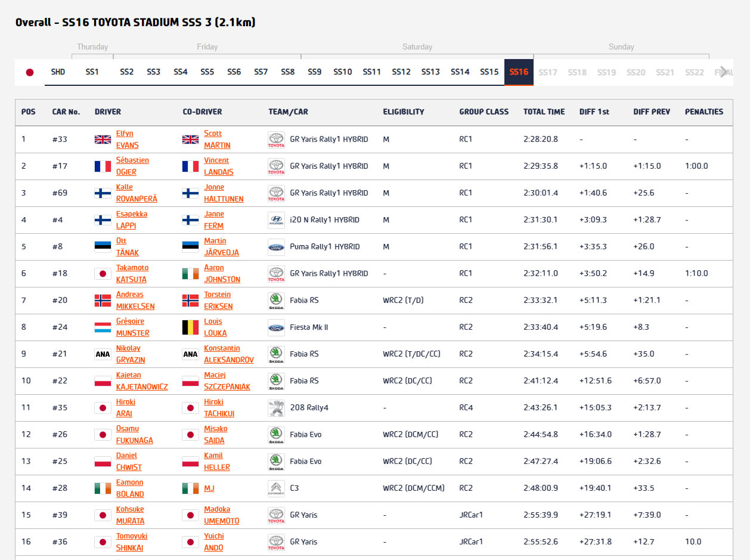Click the GROUP CLASS column header

click(484, 112)
